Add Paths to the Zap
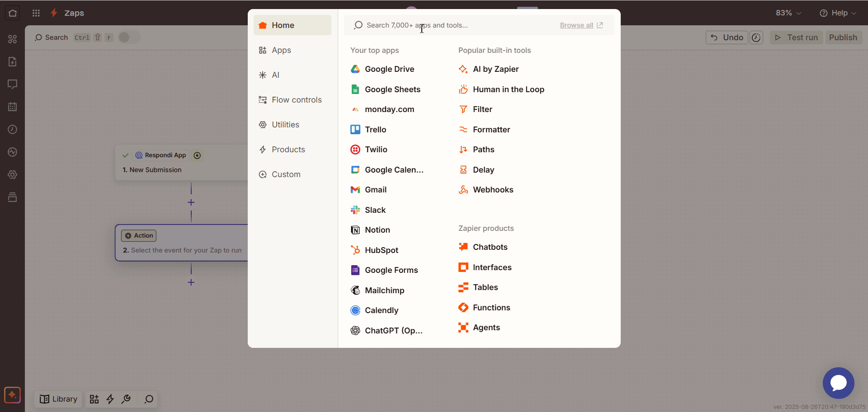 [x=476, y=150]
